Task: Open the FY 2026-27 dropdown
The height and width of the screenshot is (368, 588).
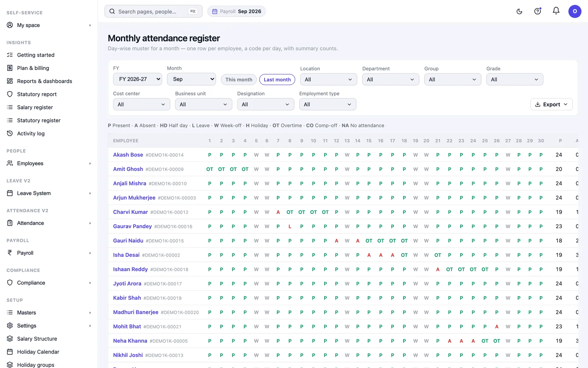Action: (137, 79)
